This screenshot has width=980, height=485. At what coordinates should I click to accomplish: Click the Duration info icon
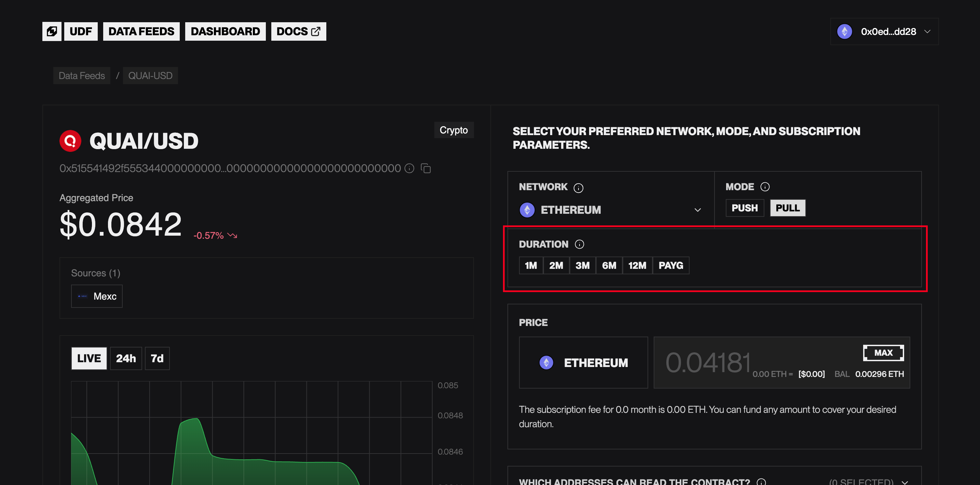(x=579, y=245)
